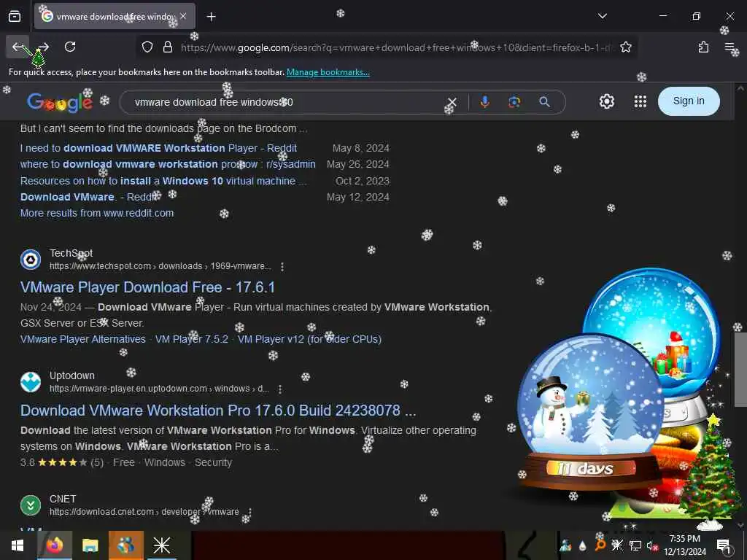Open Firefox View at tab strip start
This screenshot has height=560, width=747.
15,17
